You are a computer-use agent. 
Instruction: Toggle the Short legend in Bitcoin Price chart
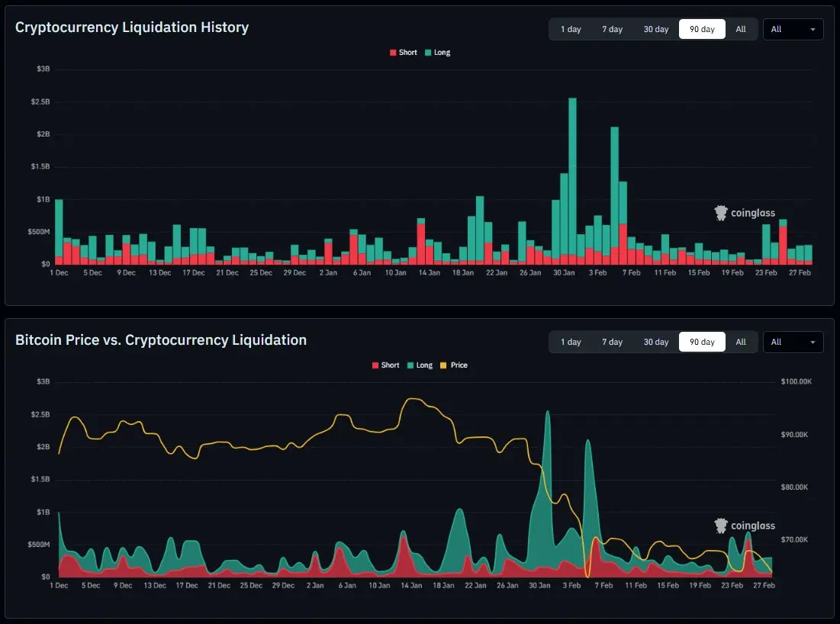point(385,365)
